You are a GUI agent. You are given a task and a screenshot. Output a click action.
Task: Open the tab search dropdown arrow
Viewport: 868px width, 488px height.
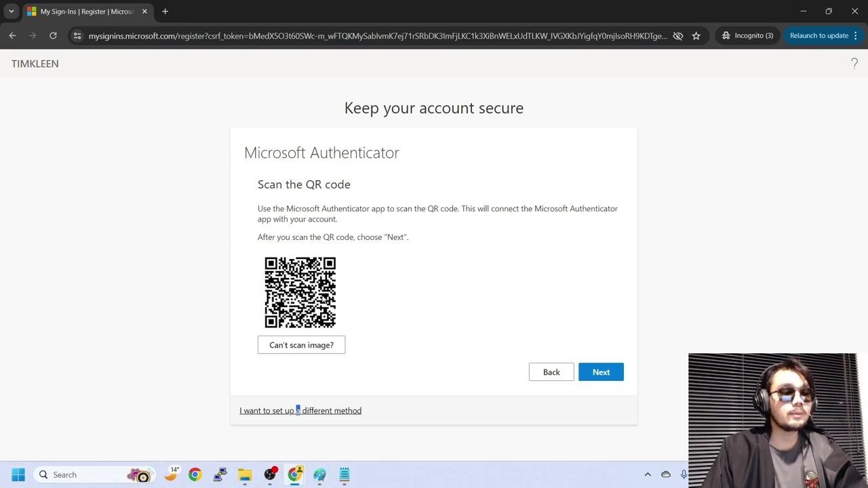12,12
